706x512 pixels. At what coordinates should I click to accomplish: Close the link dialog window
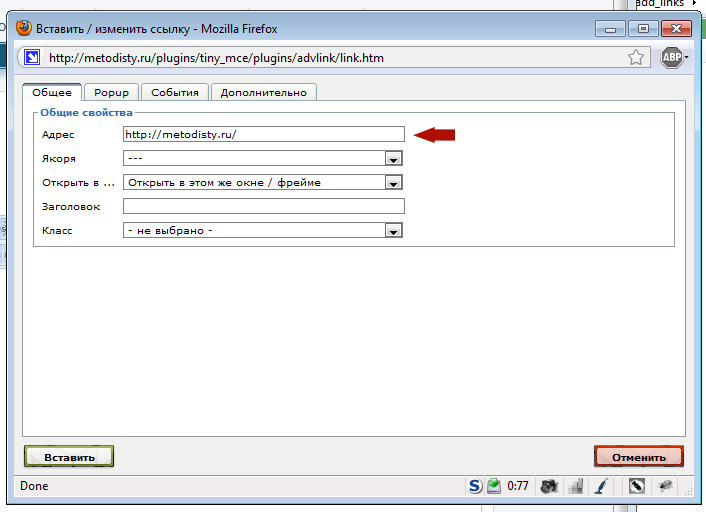(676, 29)
